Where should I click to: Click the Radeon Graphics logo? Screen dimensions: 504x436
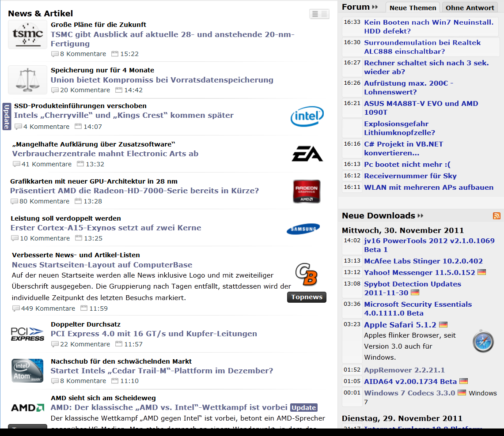307,192
